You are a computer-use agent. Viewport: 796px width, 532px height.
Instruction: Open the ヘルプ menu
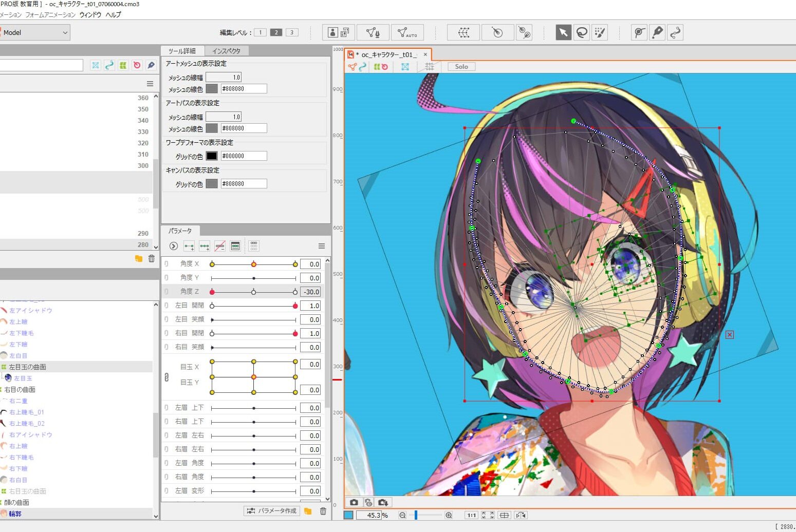pos(113,14)
